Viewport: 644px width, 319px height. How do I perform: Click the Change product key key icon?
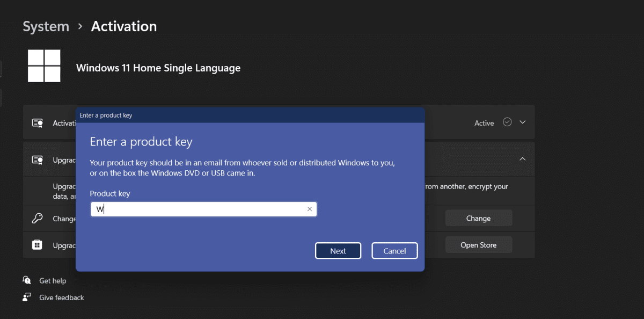pos(37,219)
